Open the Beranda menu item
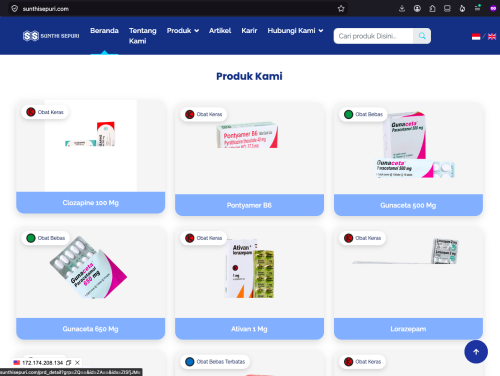500x376 pixels. point(104,31)
